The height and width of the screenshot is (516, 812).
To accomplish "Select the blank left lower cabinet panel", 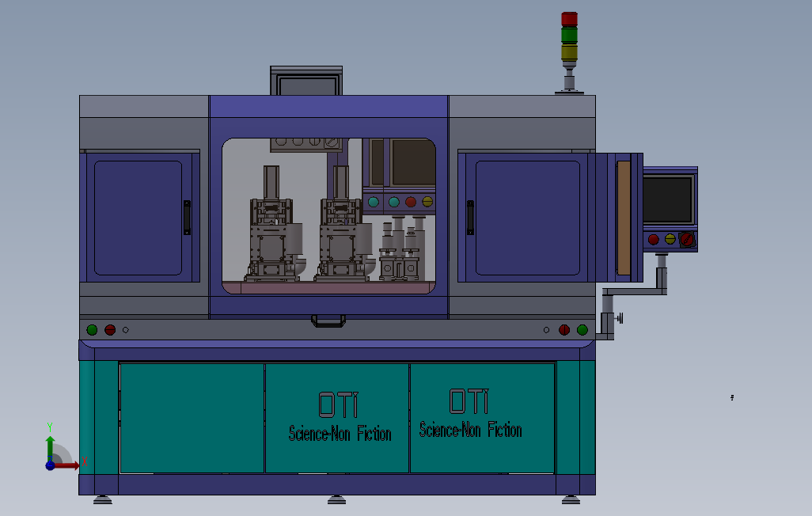I will [x=192, y=418].
